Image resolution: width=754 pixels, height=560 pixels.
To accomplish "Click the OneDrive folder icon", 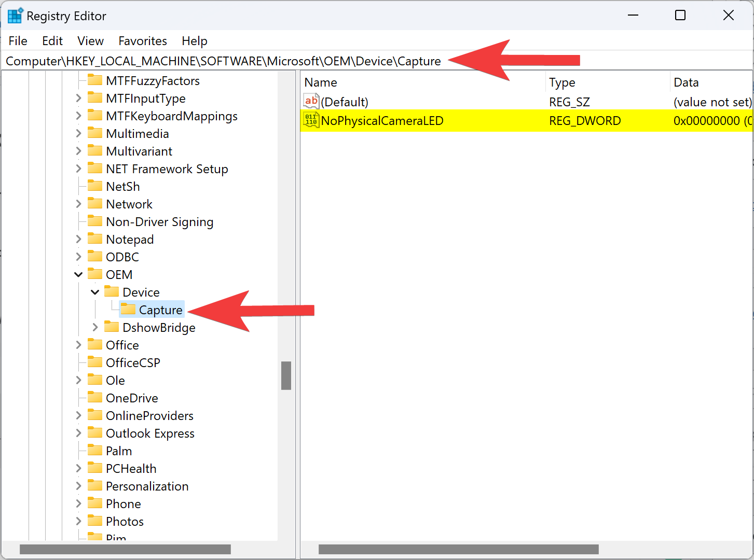I will click(x=95, y=397).
